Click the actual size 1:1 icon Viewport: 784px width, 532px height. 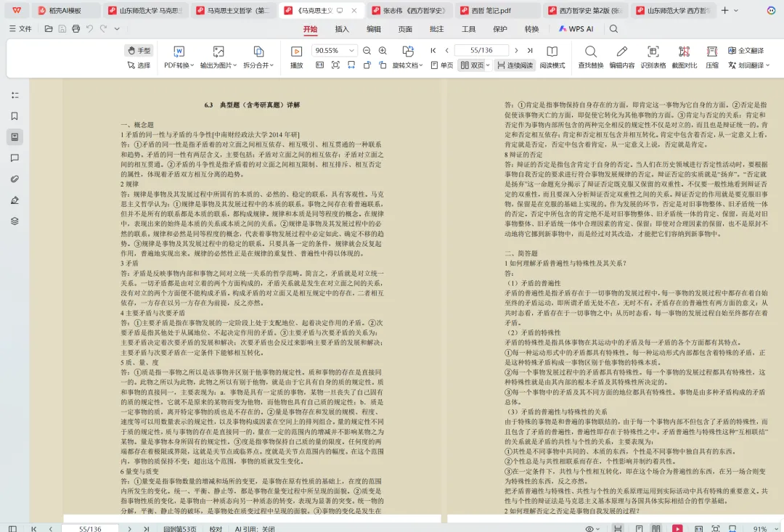(x=319, y=65)
